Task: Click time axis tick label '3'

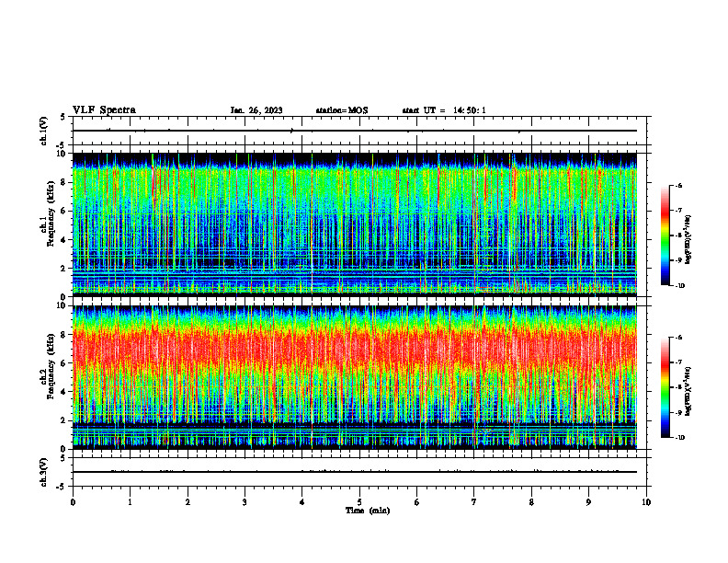Action: (245, 502)
